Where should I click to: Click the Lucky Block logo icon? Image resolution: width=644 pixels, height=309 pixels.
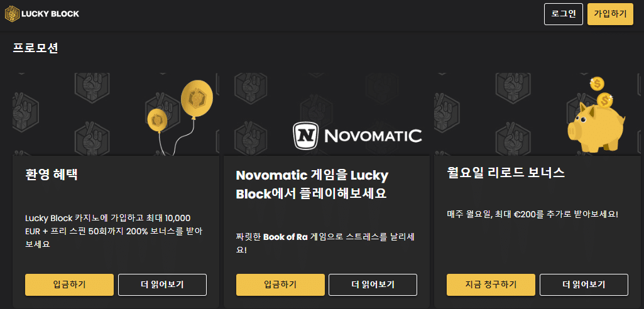click(x=12, y=13)
